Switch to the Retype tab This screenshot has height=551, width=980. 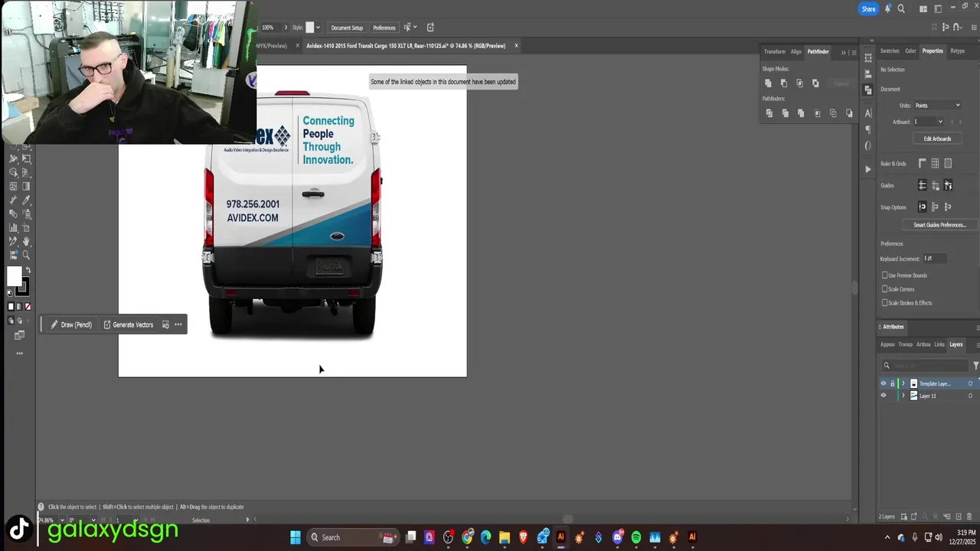point(958,51)
